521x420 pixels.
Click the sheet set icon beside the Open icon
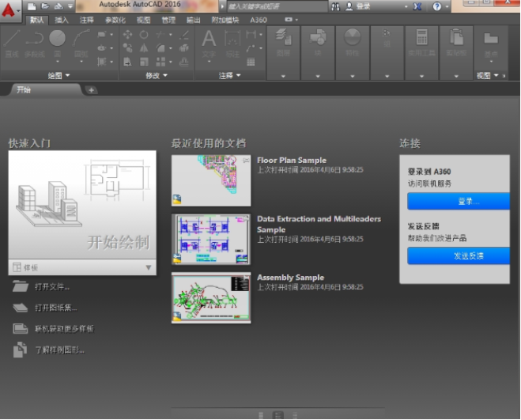point(59,6)
